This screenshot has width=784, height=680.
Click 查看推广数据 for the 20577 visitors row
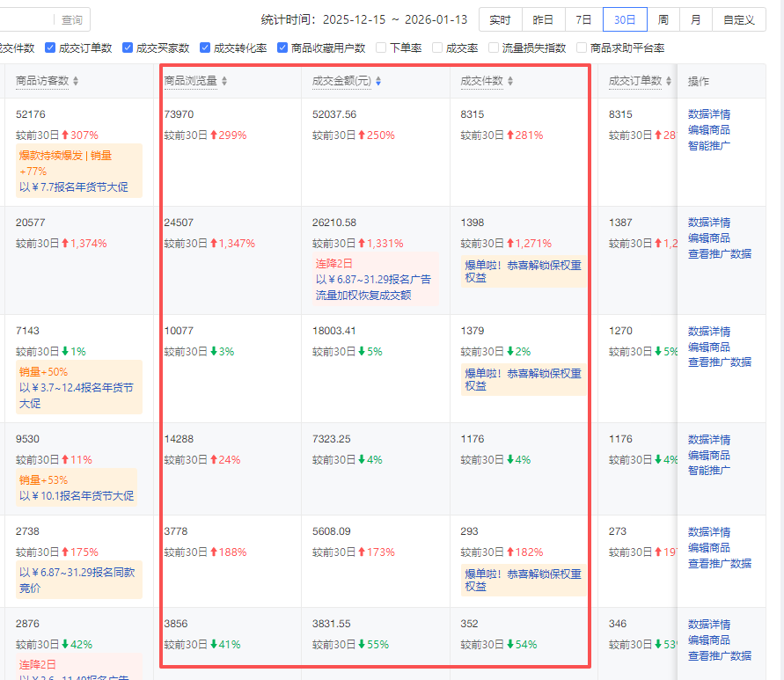[x=720, y=254]
